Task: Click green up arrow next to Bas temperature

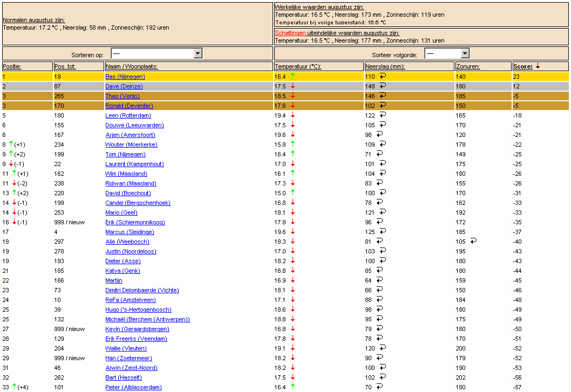Action: coord(293,76)
